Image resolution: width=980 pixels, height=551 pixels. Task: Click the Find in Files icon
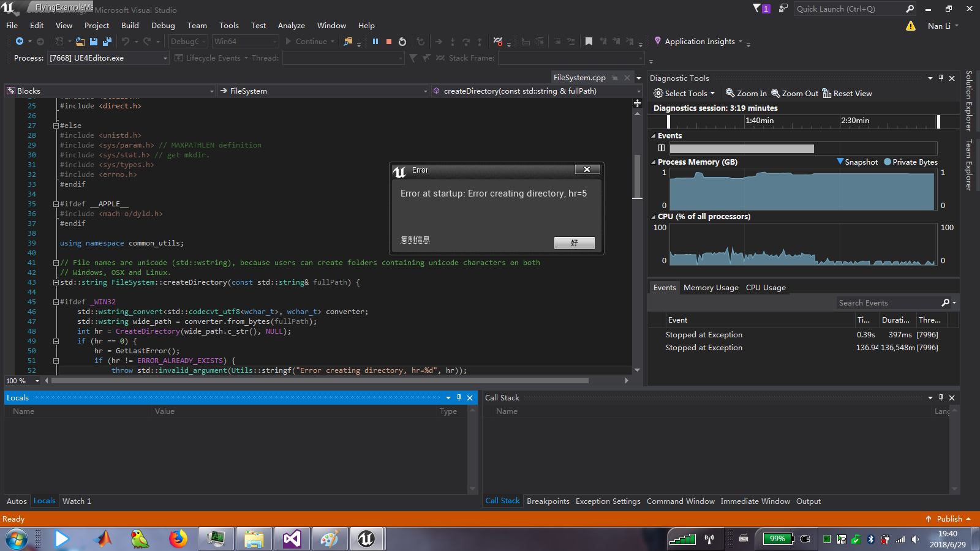coord(348,41)
